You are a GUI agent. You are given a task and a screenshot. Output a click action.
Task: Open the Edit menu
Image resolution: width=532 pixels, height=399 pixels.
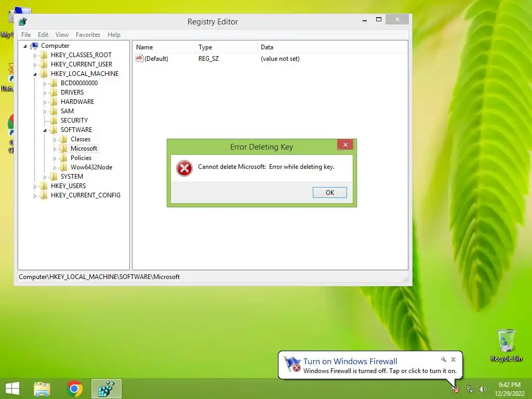click(x=43, y=35)
